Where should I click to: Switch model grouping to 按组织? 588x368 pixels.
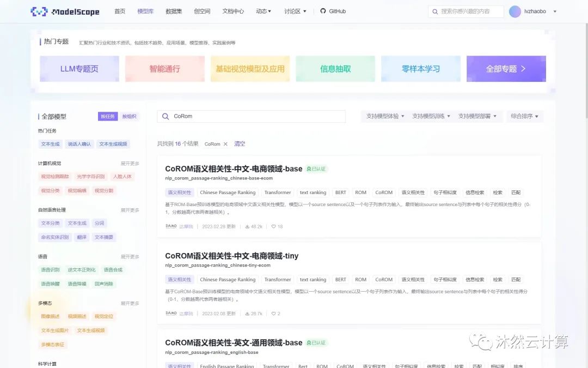(130, 117)
